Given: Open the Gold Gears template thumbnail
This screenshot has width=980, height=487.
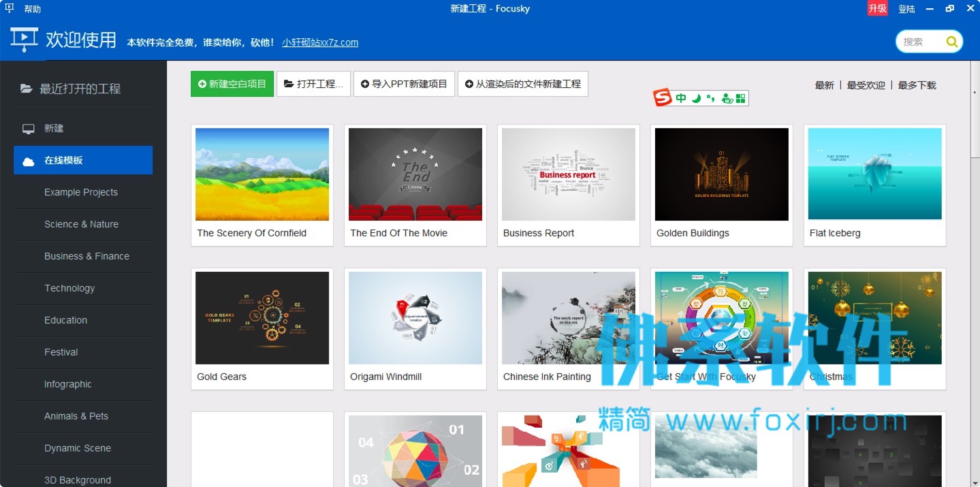Looking at the screenshot, I should [262, 318].
